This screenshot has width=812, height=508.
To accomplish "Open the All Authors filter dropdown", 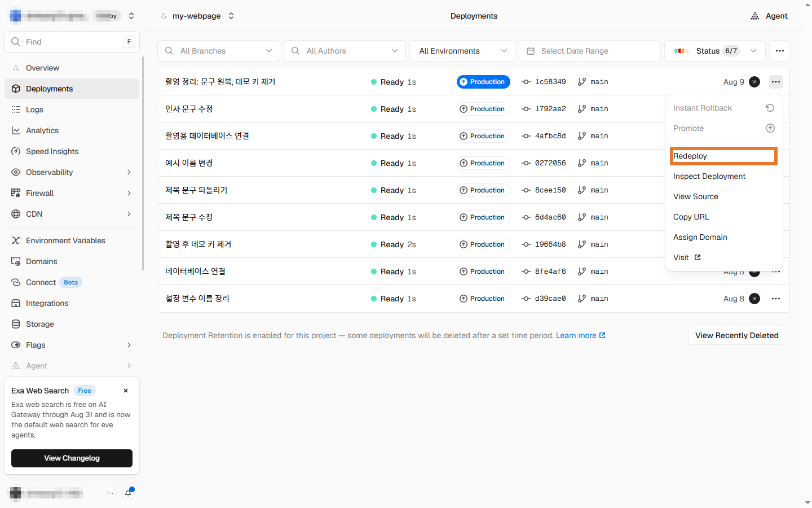I will (345, 51).
